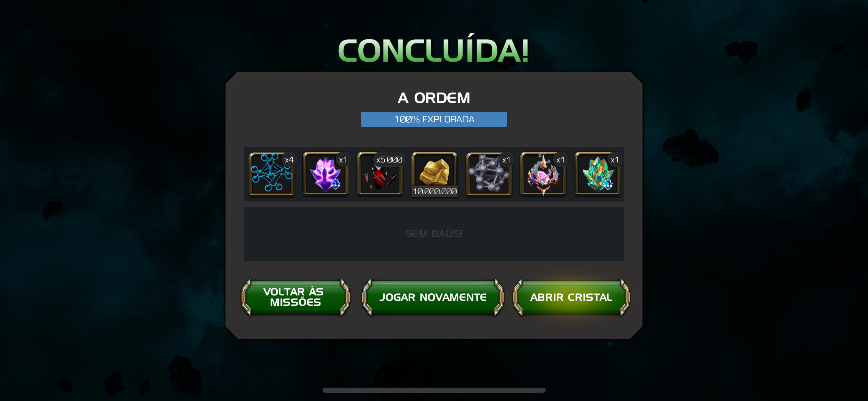Tap the x4 quantity badge

pyautogui.click(x=289, y=160)
